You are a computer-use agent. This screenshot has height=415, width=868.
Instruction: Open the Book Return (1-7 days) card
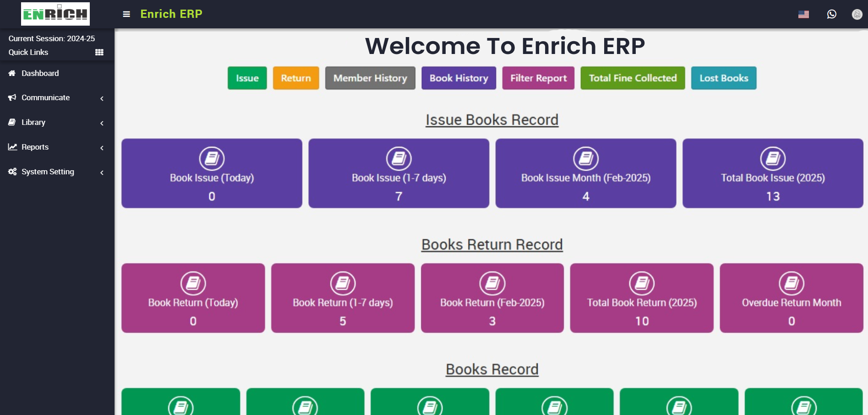343,298
